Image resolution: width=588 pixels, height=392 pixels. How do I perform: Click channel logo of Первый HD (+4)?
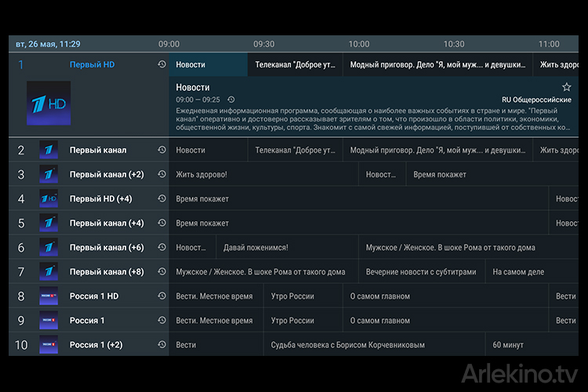pos(49,198)
